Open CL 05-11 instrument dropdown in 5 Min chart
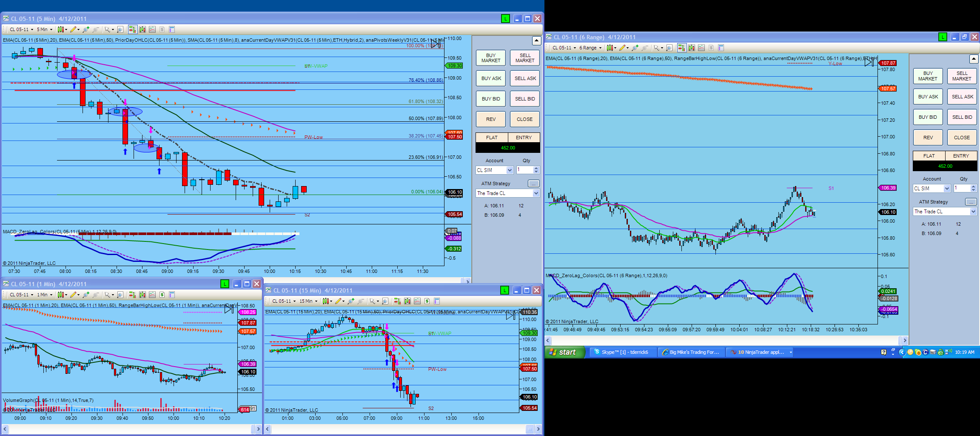 (21, 29)
